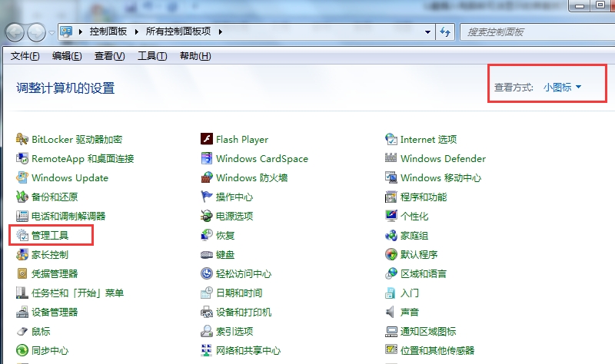
Task: Click in the 搜索控制面板 search field
Action: (x=537, y=32)
